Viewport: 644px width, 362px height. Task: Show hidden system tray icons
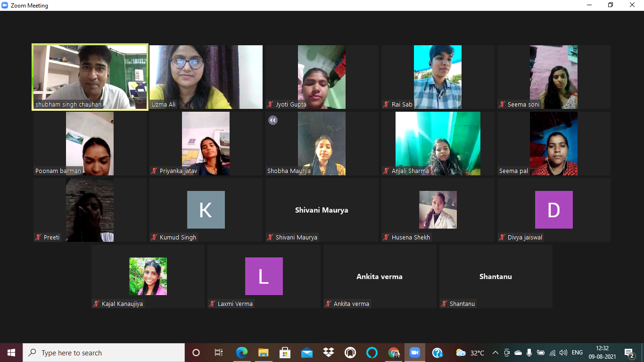click(495, 353)
